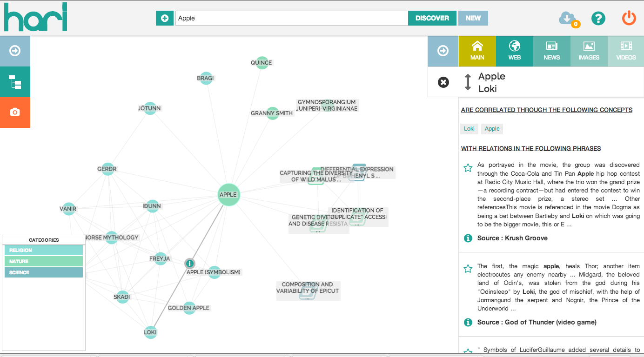Switch to the Images tab
The width and height of the screenshot is (644, 357).
[589, 51]
